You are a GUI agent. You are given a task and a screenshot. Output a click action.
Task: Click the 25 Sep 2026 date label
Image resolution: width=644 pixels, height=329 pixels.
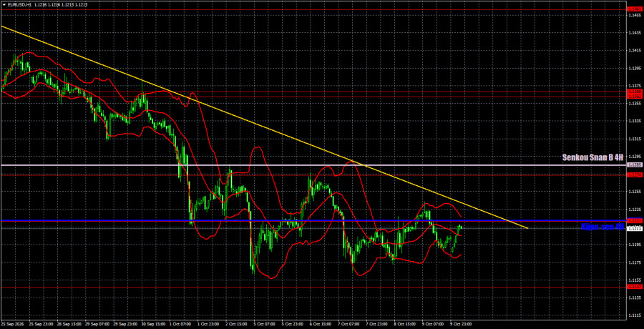[x=14, y=324]
